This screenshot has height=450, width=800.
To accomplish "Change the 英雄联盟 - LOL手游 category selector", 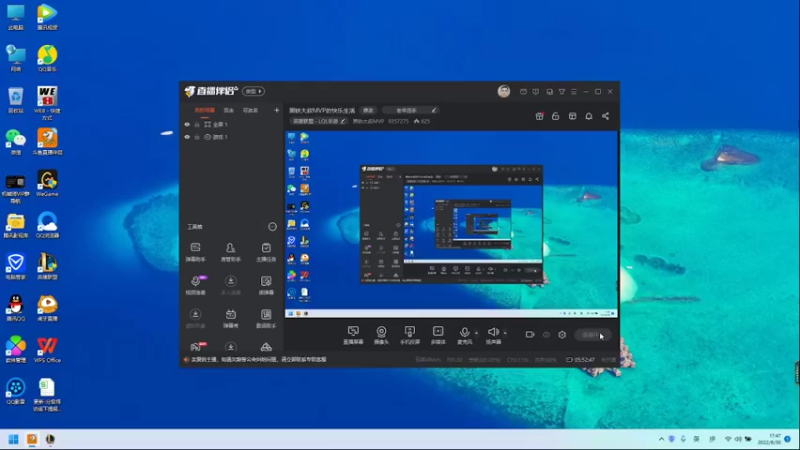I will tap(319, 121).
